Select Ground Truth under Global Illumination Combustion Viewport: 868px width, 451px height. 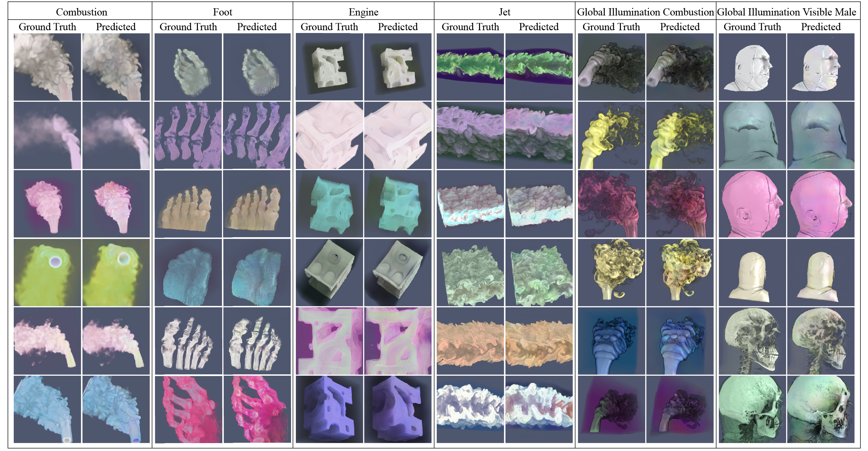click(611, 27)
